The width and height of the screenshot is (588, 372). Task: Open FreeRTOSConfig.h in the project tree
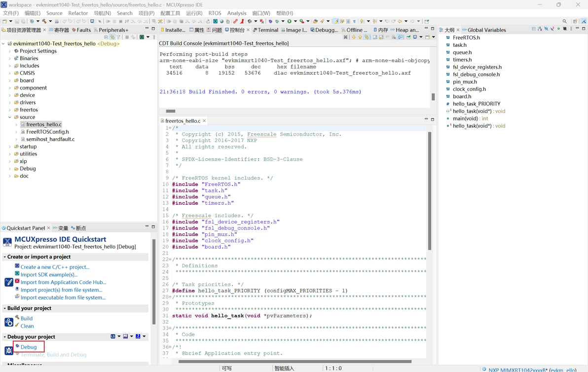click(x=47, y=132)
